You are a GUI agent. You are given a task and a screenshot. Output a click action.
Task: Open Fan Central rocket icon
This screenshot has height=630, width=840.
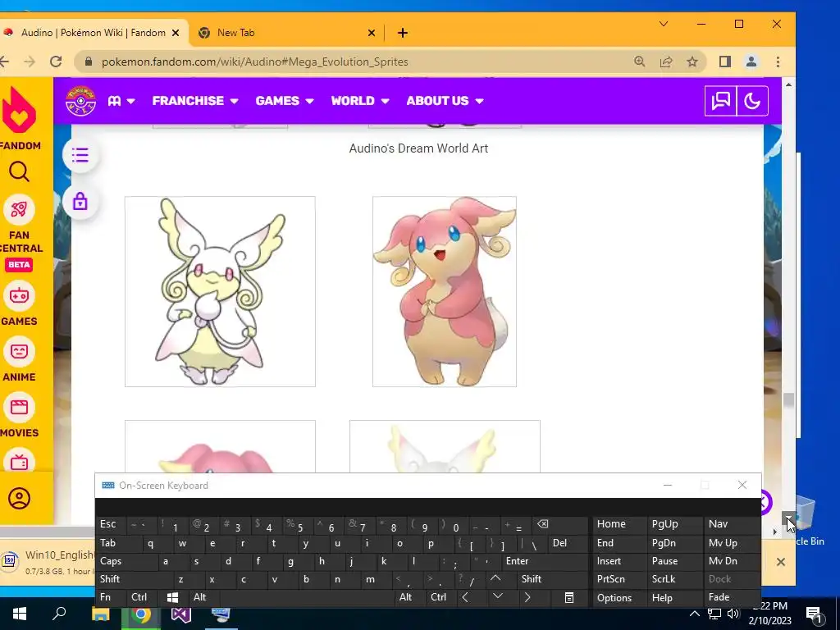coord(20,209)
